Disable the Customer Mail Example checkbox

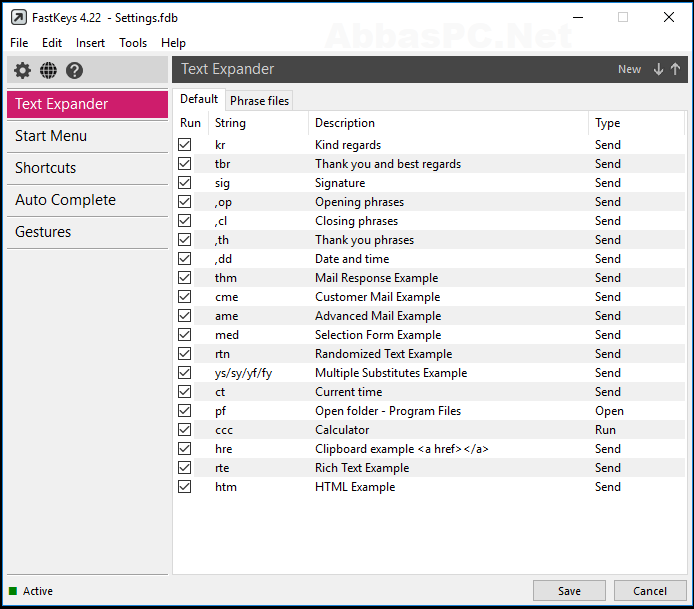point(185,297)
